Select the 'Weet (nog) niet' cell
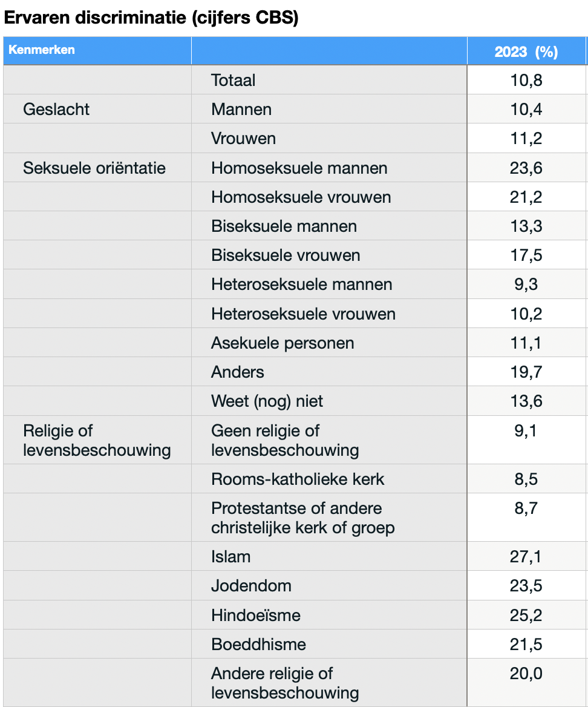588x707 pixels. click(x=267, y=401)
